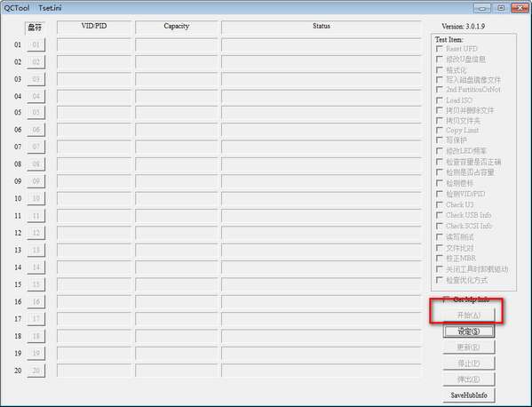Click the Capacity field of row 12
This screenshot has height=407, width=532.
(176, 233)
